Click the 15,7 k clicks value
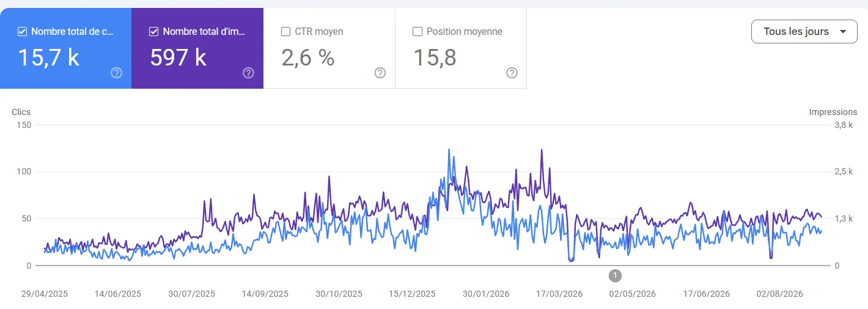Image resolution: width=868 pixels, height=309 pixels. [x=49, y=58]
